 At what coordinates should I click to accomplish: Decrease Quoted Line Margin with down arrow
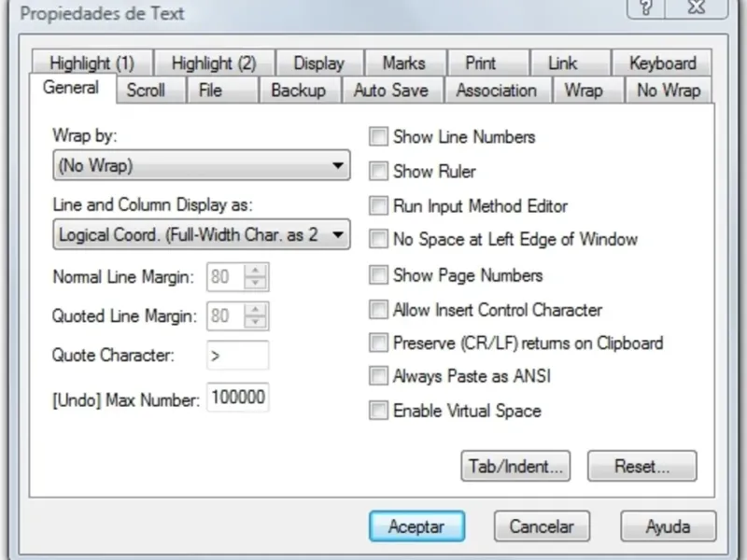[x=256, y=322]
